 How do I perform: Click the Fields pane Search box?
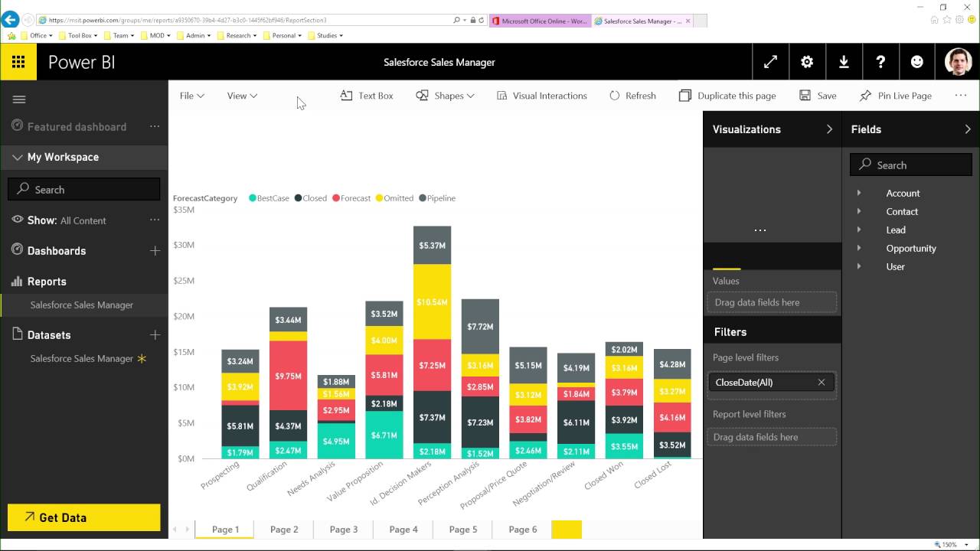[x=911, y=165]
